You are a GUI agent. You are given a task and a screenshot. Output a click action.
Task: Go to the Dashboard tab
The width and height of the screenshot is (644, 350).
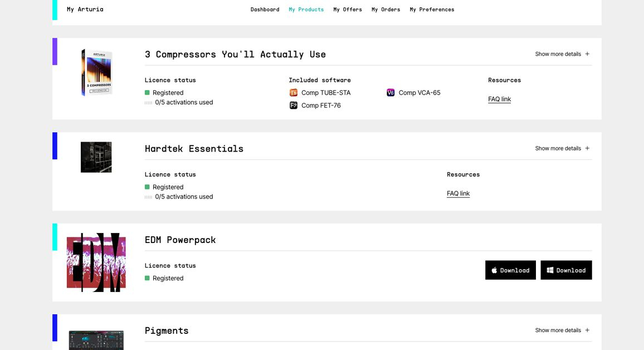[265, 9]
